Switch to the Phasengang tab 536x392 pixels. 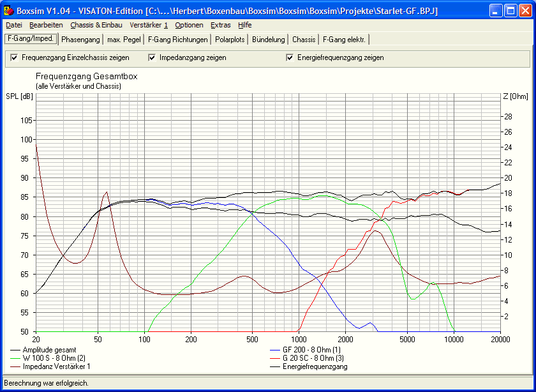tap(80, 40)
